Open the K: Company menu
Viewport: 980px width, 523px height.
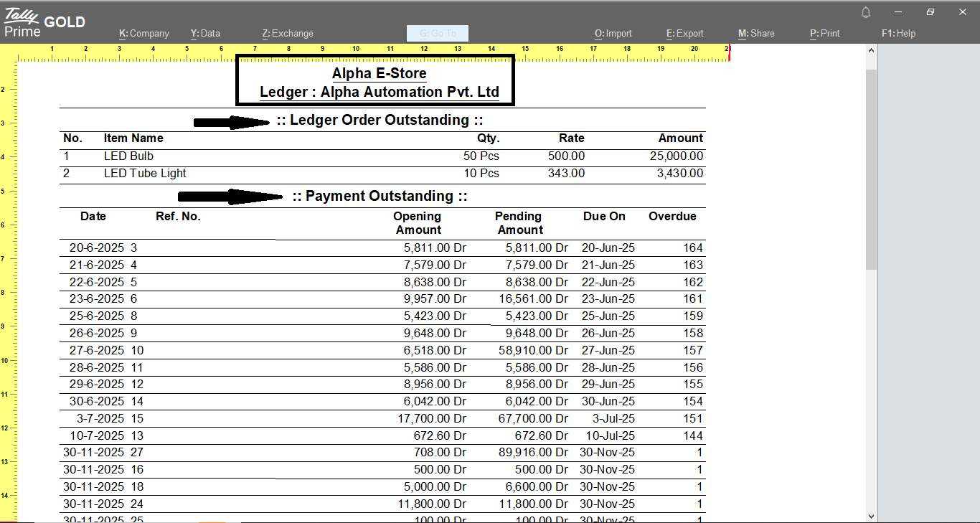[144, 33]
